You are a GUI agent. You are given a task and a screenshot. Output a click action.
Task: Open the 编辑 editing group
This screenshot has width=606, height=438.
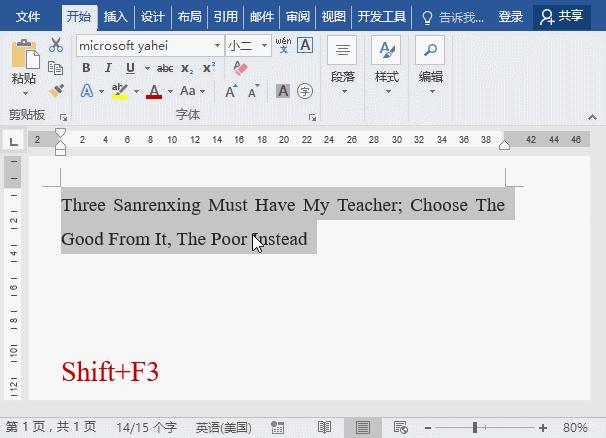pyautogui.click(x=431, y=66)
